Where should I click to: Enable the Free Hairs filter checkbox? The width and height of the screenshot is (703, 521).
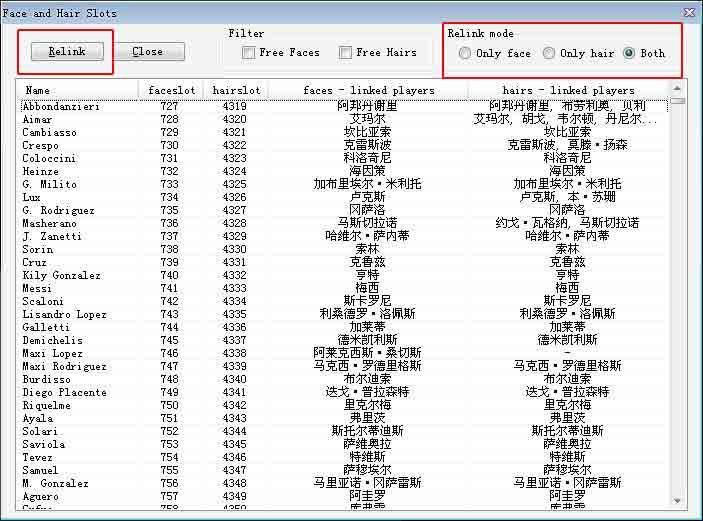(345, 53)
